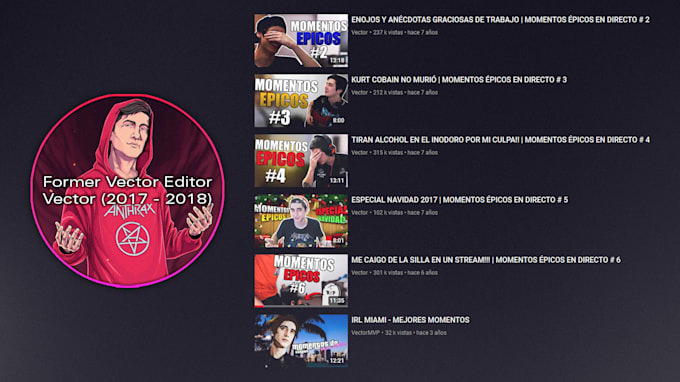
Task: Click 'Vector (2017 - 2018)' caption text
Action: [128, 199]
